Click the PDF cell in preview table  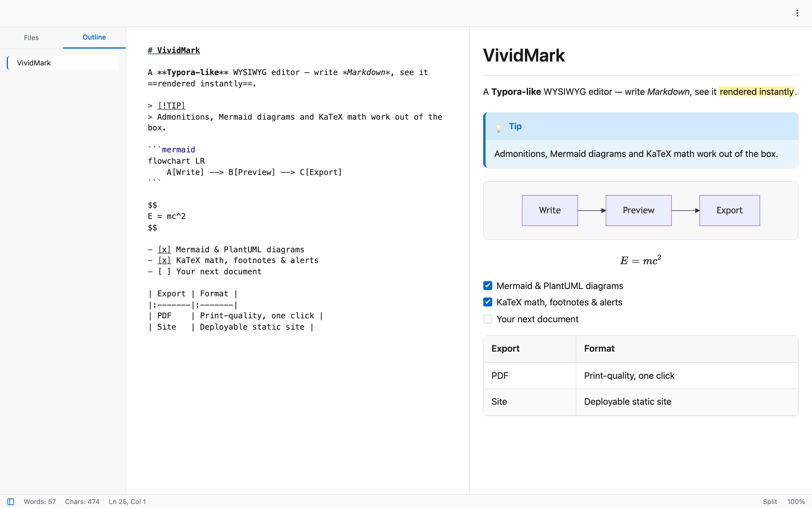coord(529,376)
